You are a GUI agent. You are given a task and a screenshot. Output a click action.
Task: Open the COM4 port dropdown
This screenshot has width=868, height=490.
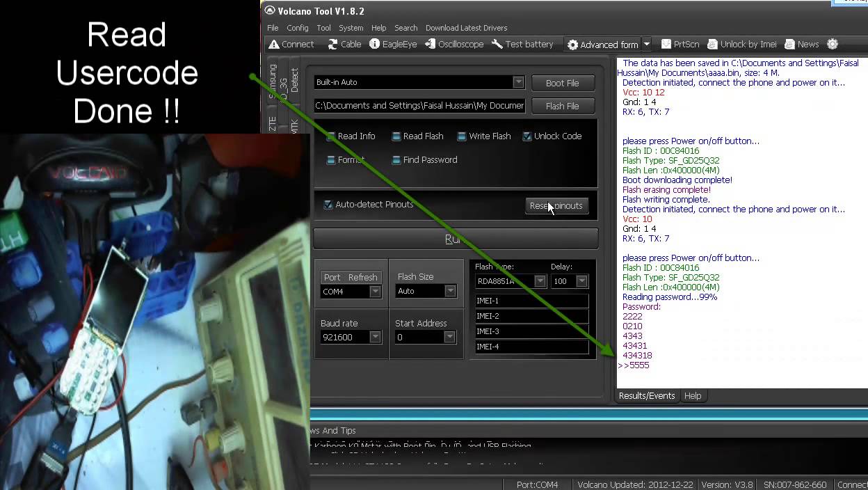375,292
